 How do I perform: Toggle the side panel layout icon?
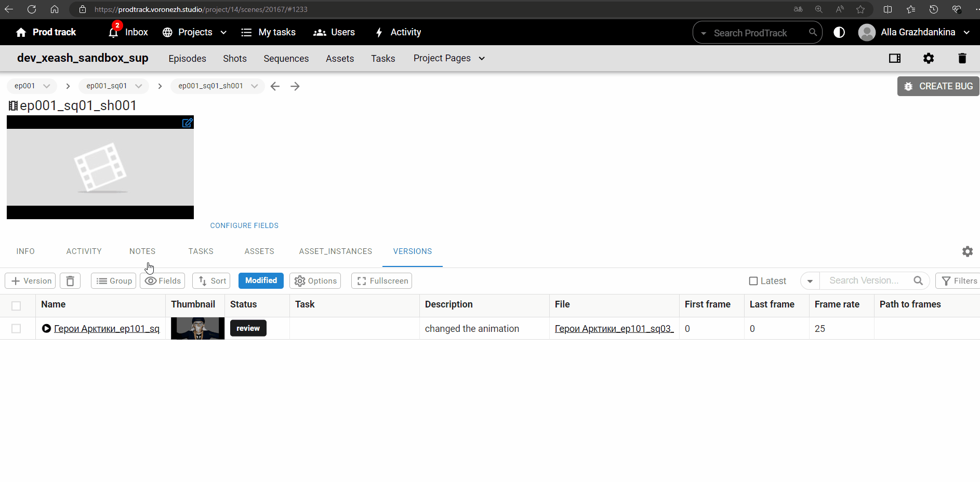pos(894,58)
